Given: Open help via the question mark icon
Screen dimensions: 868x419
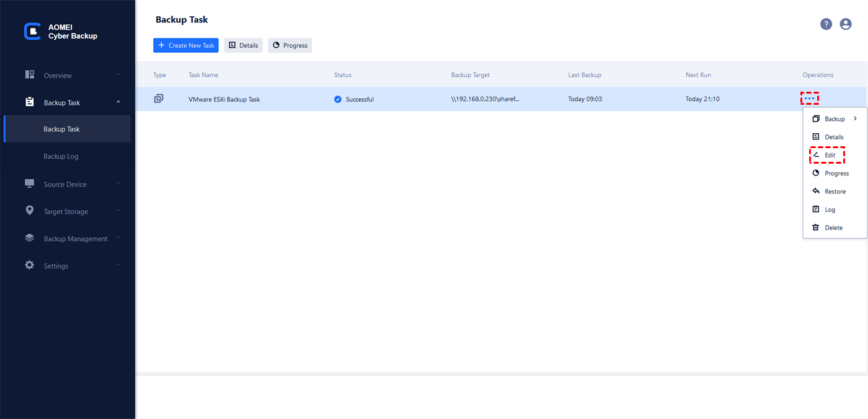Looking at the screenshot, I should [826, 24].
